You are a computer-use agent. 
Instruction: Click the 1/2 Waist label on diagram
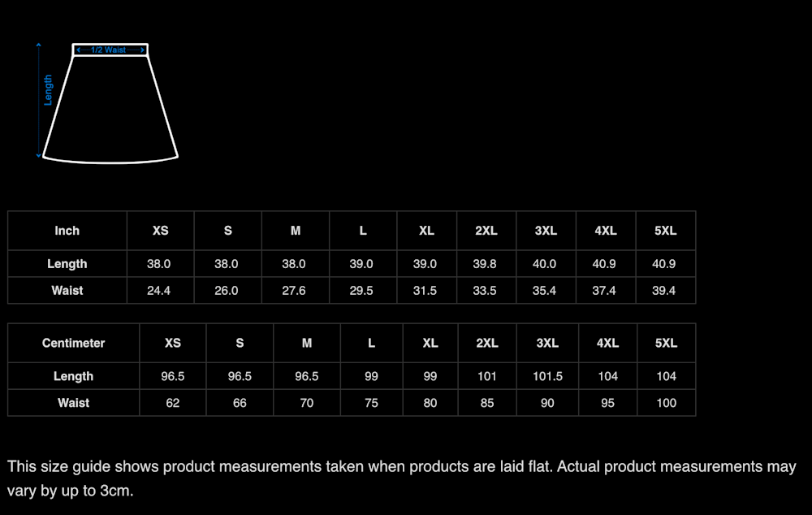point(110,50)
